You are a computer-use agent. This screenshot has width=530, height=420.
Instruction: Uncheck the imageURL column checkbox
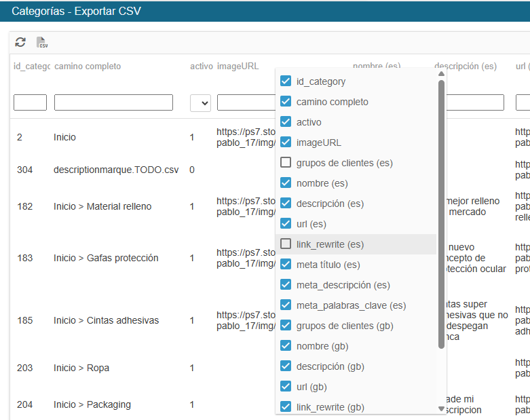(x=286, y=142)
